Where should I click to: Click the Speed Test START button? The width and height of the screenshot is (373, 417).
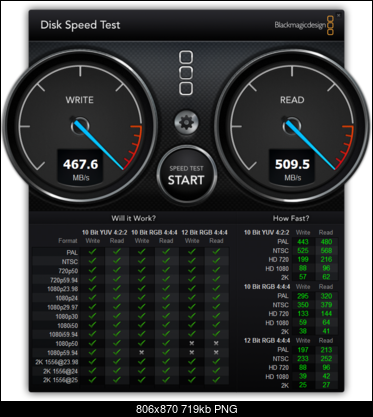[x=186, y=175]
